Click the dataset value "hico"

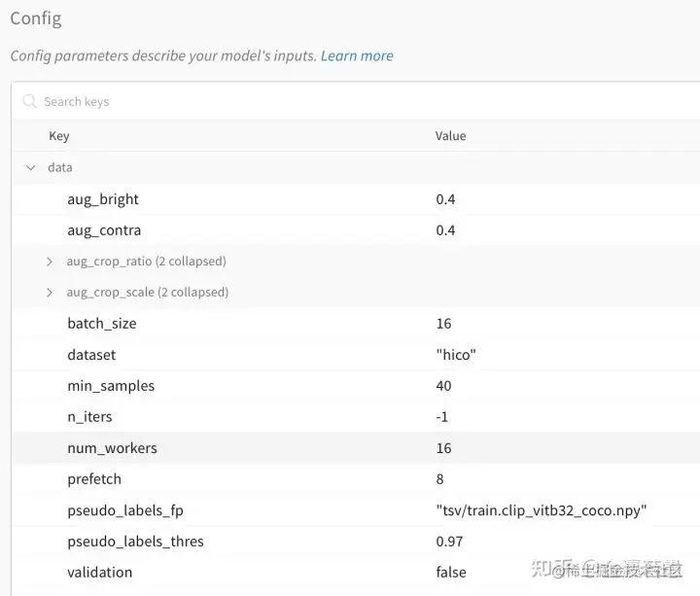[x=456, y=355]
